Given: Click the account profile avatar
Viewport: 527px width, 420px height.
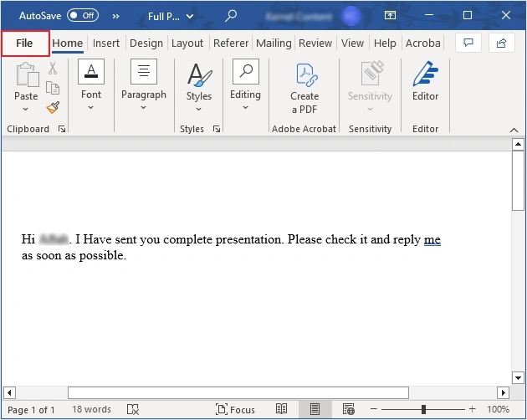Looking at the screenshot, I should 351,16.
